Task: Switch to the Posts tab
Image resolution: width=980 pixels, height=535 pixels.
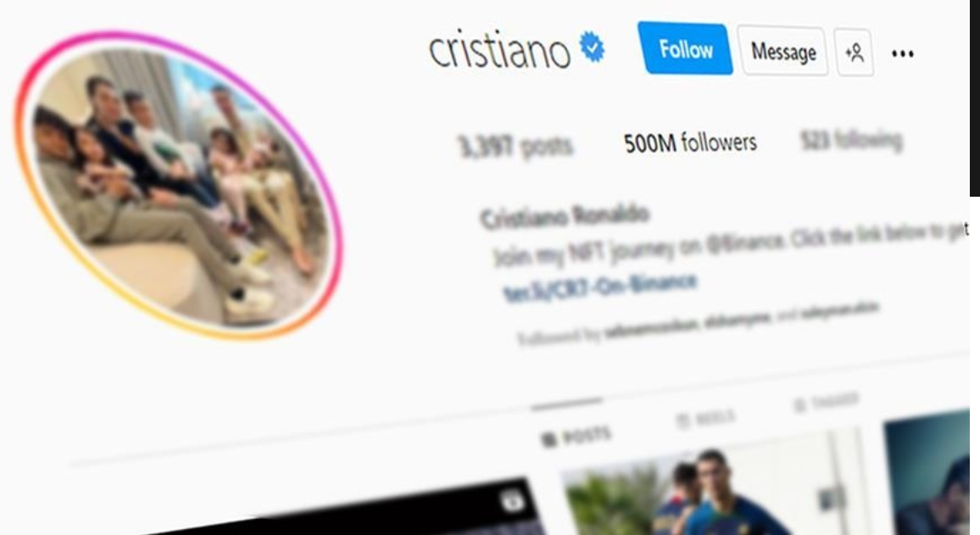Action: (575, 437)
